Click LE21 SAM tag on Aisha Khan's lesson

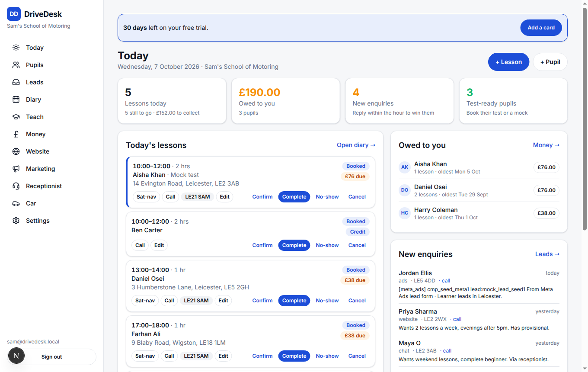pos(198,197)
